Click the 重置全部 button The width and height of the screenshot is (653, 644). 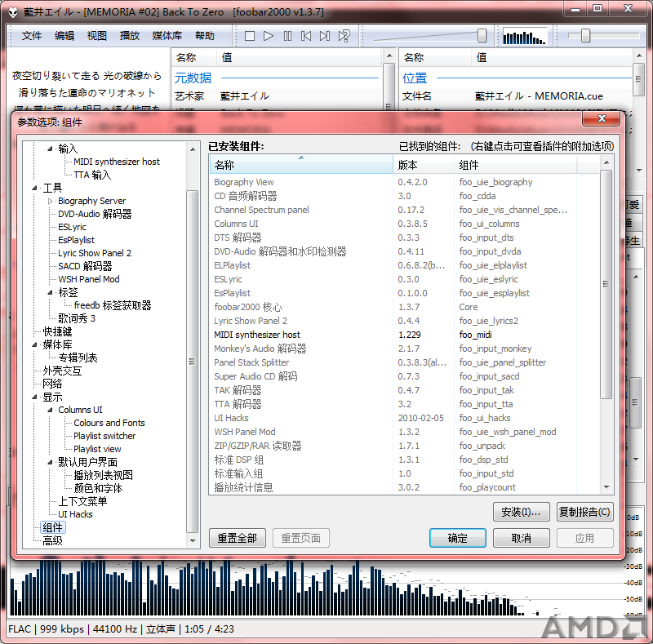point(237,538)
